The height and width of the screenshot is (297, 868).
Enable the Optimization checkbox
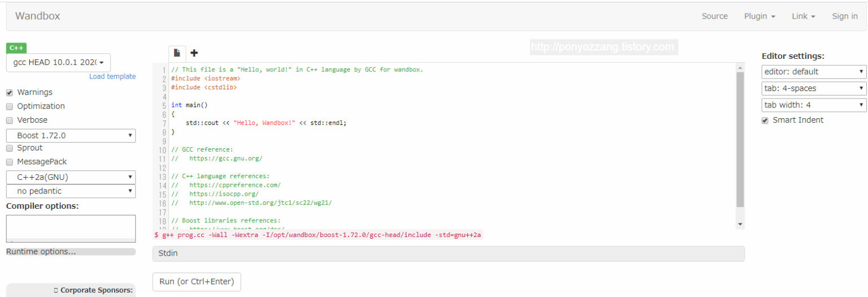(x=10, y=106)
